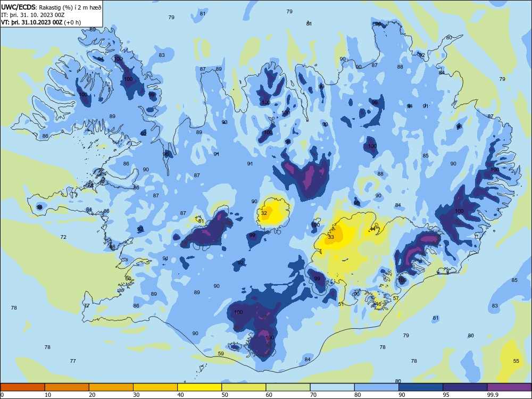Image resolution: width=532 pixels, height=399 pixels.
Task: Click the humidity value '33' on the map
Action: pos(331,237)
